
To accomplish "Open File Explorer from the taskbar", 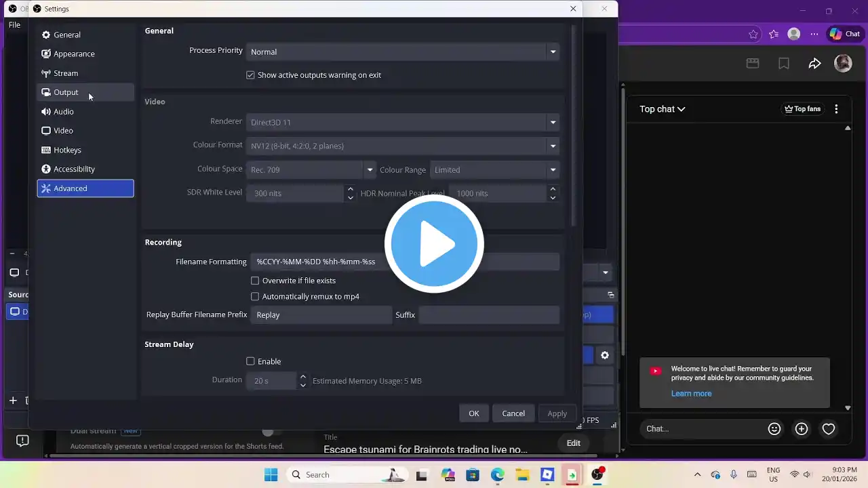I will click(521, 474).
